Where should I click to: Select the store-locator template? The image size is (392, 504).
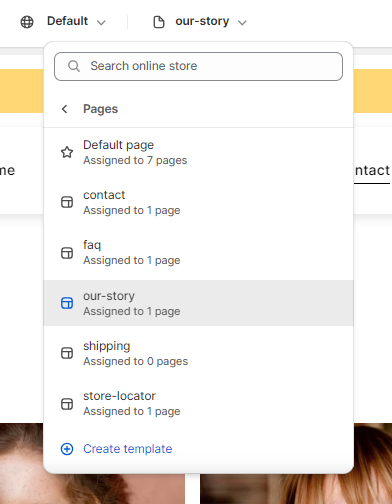(x=198, y=403)
